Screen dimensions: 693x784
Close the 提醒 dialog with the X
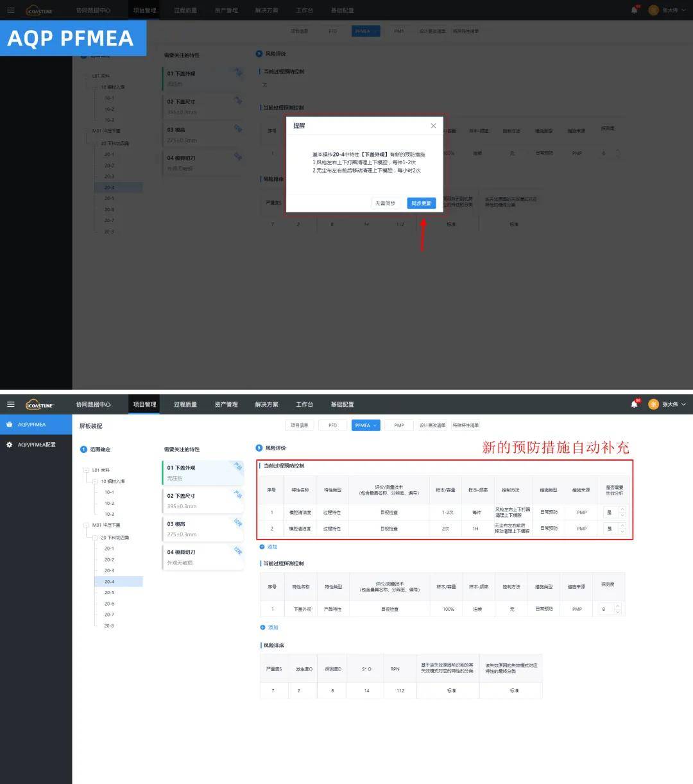pyautogui.click(x=433, y=126)
